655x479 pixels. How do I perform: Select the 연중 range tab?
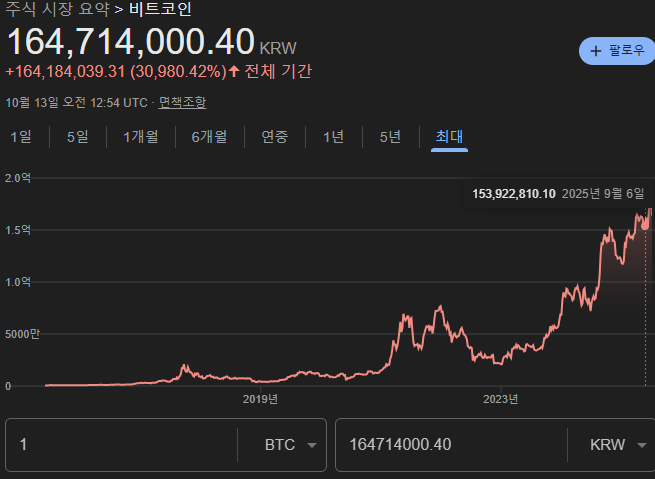275,137
